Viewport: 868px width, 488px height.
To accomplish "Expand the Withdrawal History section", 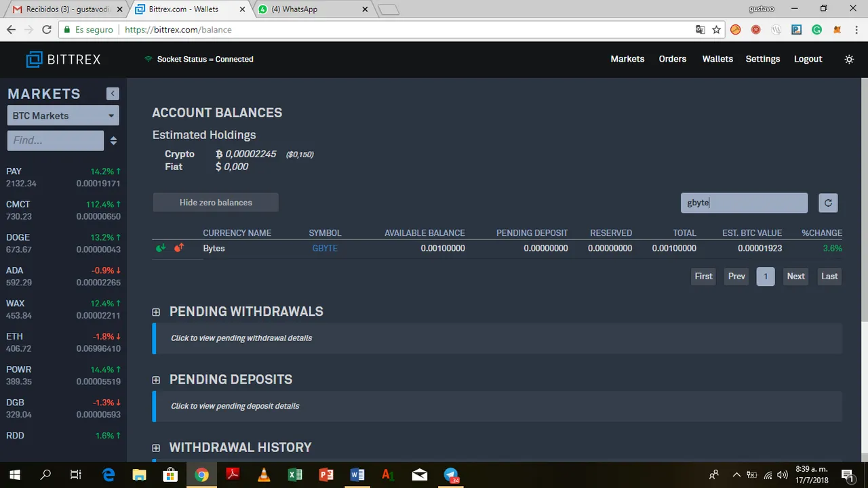I will tap(156, 448).
